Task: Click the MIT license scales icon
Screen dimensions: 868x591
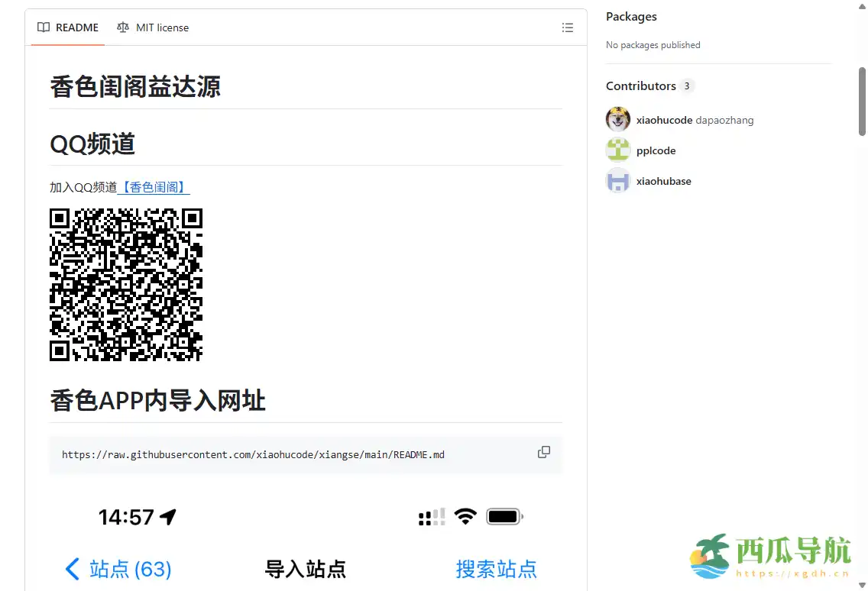Action: point(122,27)
